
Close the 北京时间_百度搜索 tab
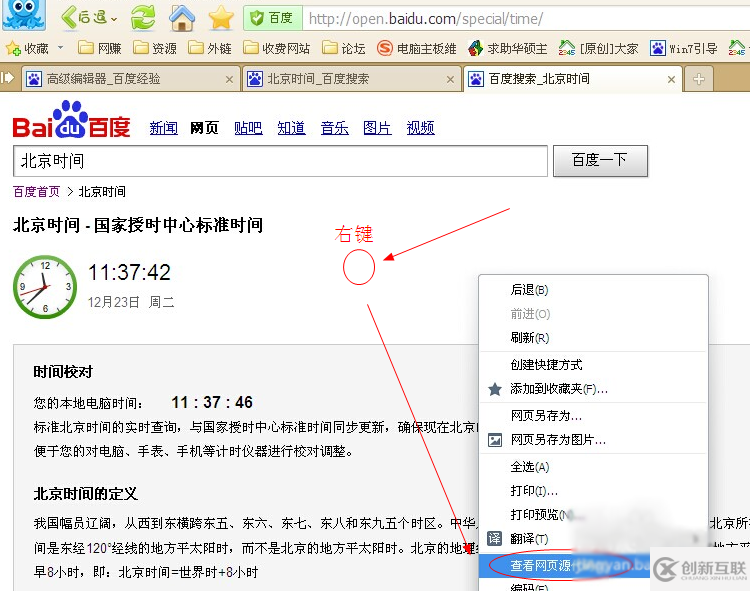pos(450,79)
